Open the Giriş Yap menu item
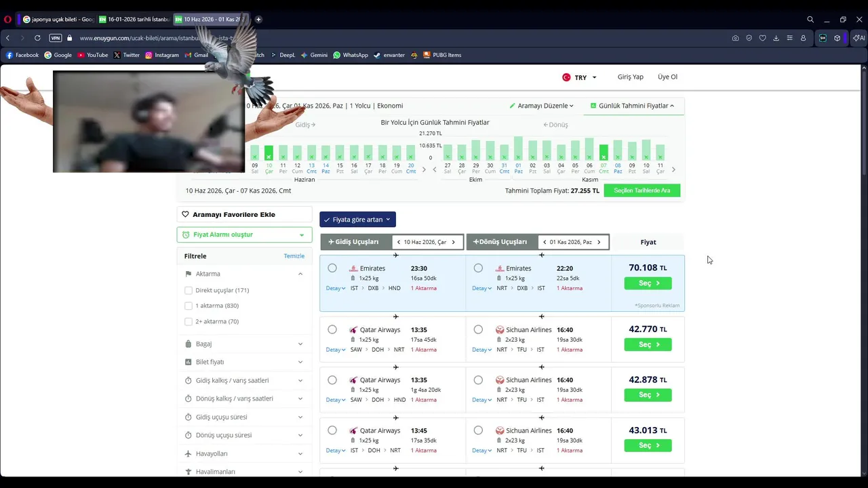The image size is (868, 488). pyautogui.click(x=630, y=77)
